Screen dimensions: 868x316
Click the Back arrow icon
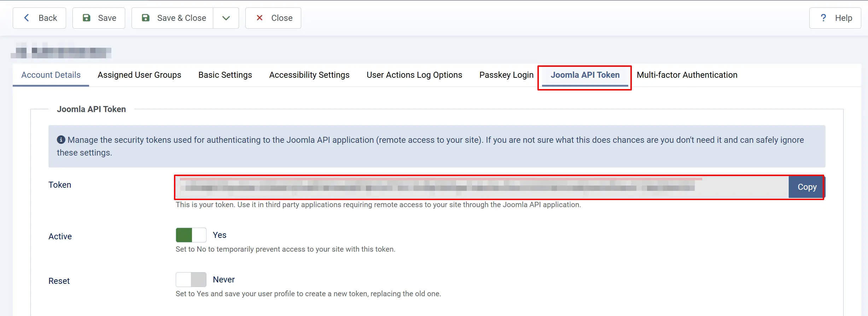27,18
